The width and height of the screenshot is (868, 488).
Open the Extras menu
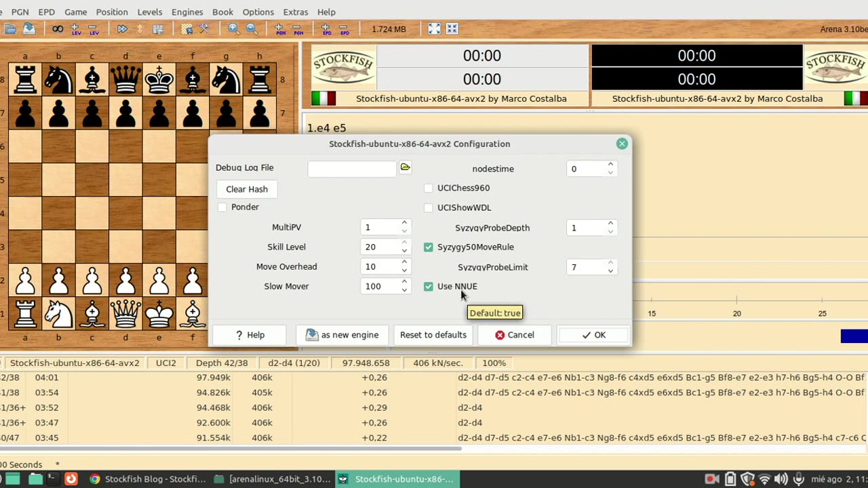[296, 12]
